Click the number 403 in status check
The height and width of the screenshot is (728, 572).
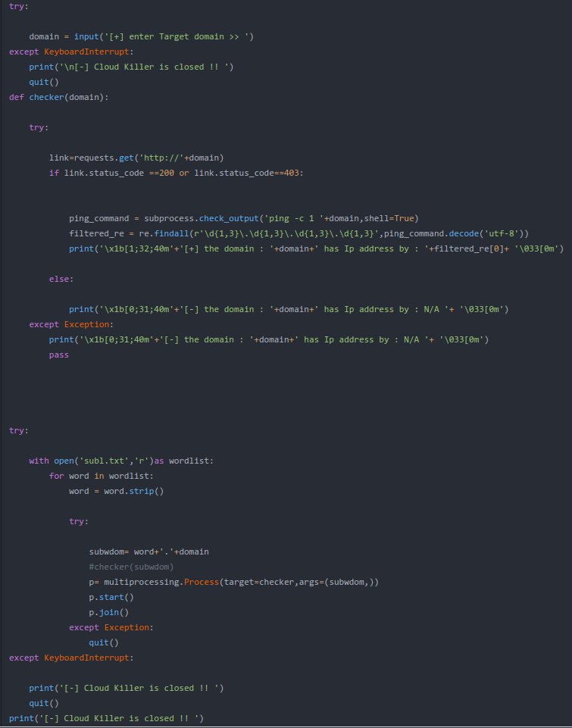point(292,173)
